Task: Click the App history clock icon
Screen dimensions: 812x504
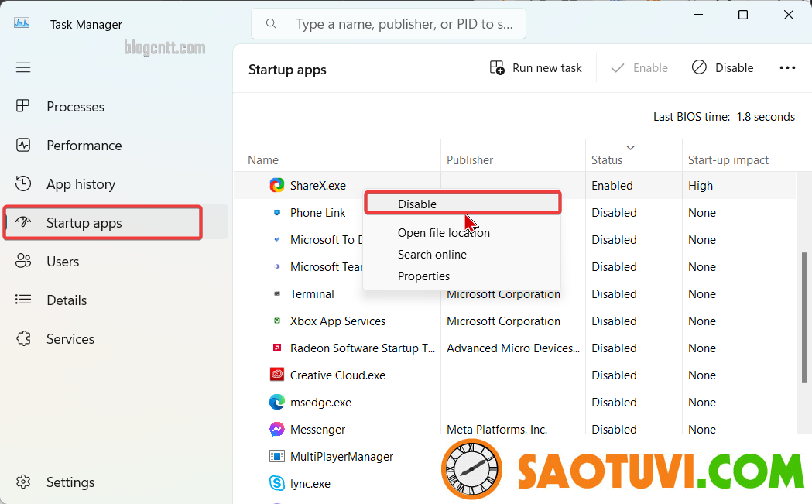Action: (22, 184)
